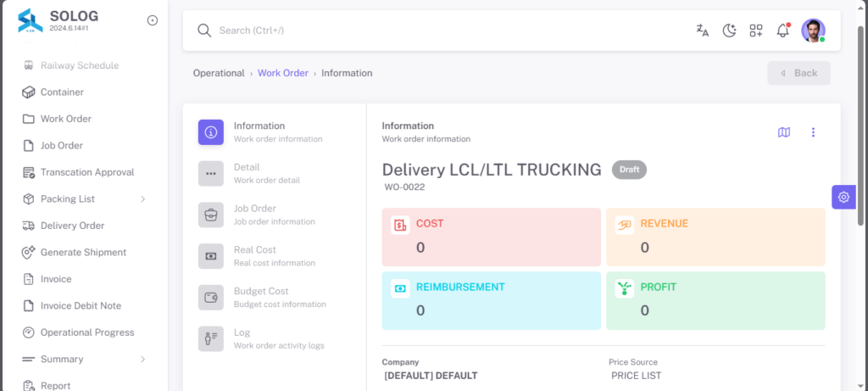Image resolution: width=868 pixels, height=391 pixels.
Task: Click the language translate icon
Action: pos(703,31)
